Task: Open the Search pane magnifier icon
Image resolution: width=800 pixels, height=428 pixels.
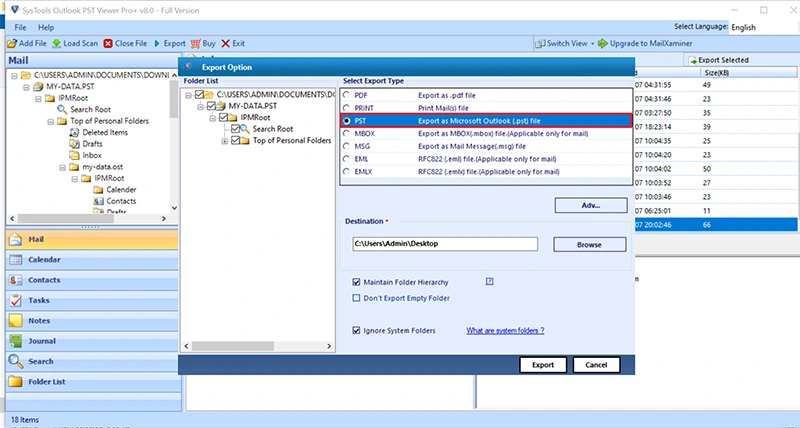Action: (15, 361)
